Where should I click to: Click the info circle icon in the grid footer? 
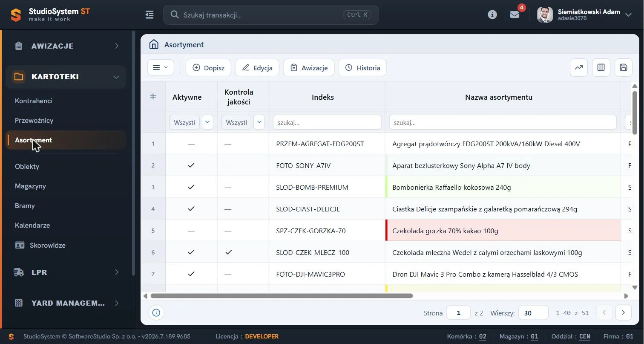pyautogui.click(x=156, y=313)
